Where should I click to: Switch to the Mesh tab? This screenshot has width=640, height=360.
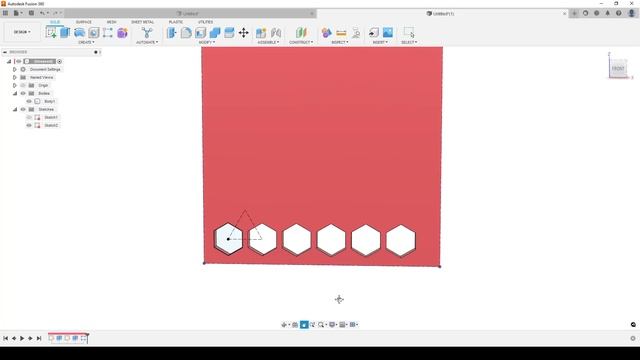pos(111,22)
